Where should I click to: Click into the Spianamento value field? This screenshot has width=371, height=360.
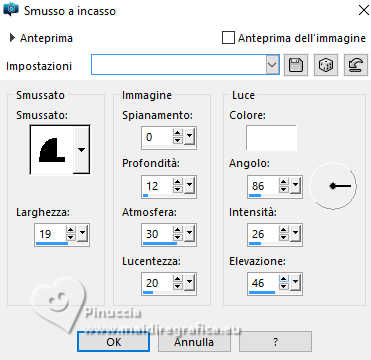pos(157,137)
